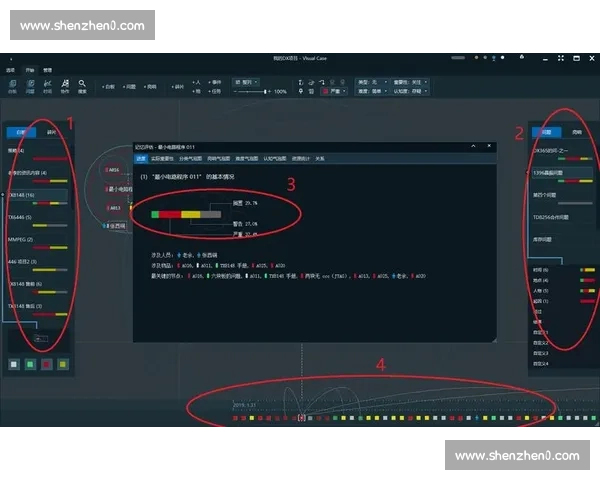600x480 pixels.
Task: Click the red color swatch in left panel
Action: 45,364
